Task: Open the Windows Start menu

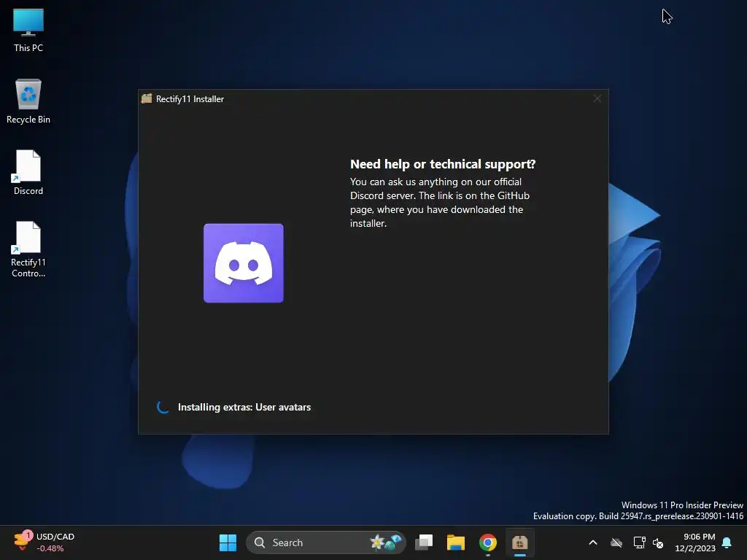Action: coord(228,542)
